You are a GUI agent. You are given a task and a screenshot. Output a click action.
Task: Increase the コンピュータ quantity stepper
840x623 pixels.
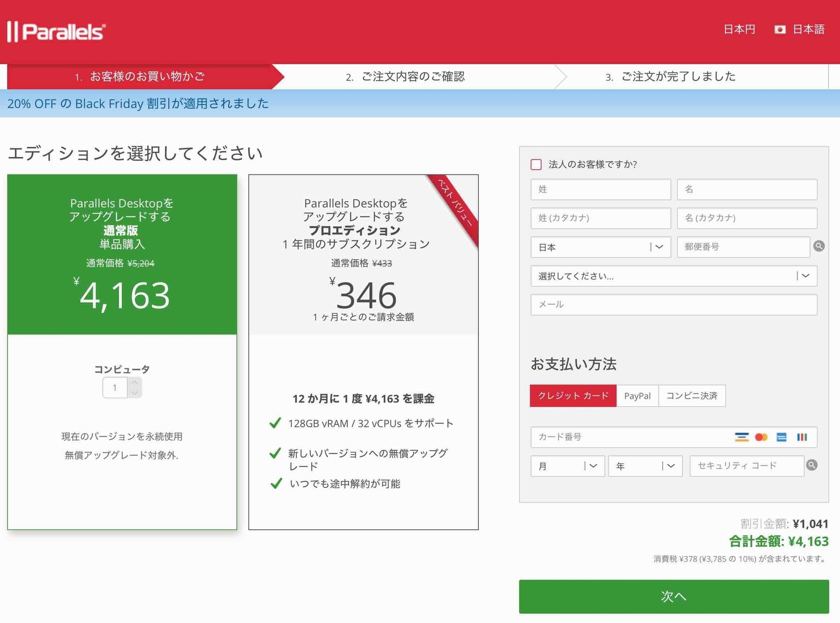point(135,383)
